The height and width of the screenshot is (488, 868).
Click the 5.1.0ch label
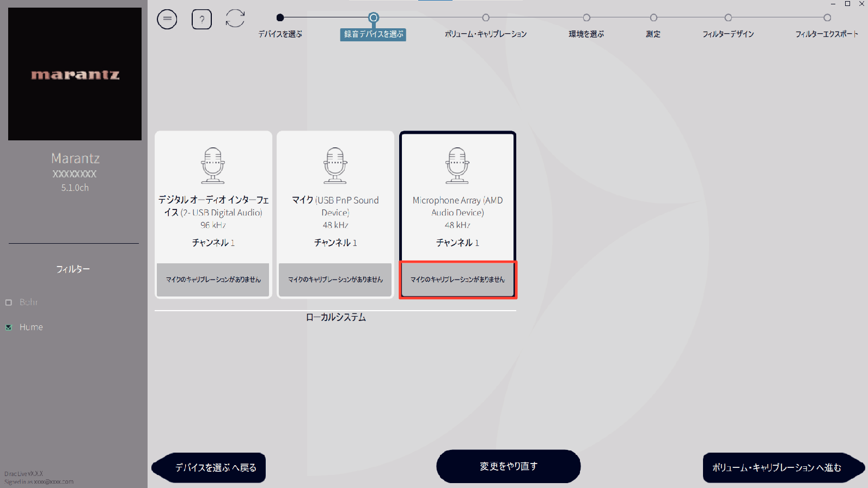pos(75,188)
